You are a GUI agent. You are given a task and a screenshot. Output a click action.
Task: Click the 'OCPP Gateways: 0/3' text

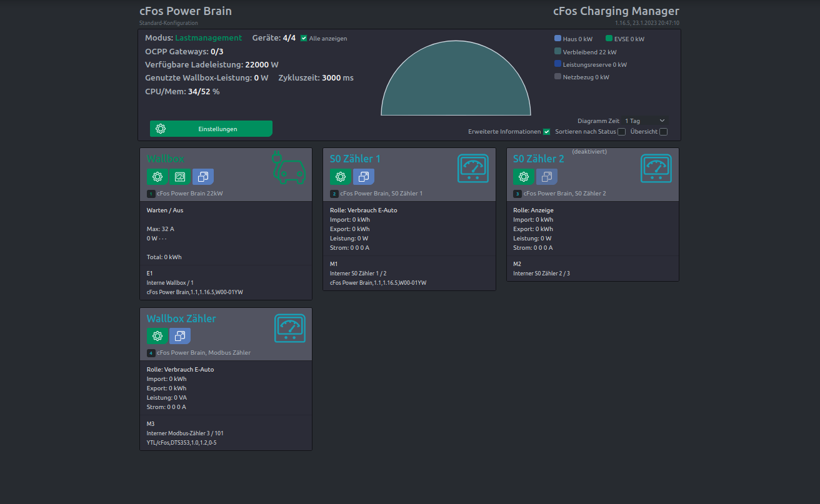pyautogui.click(x=184, y=51)
